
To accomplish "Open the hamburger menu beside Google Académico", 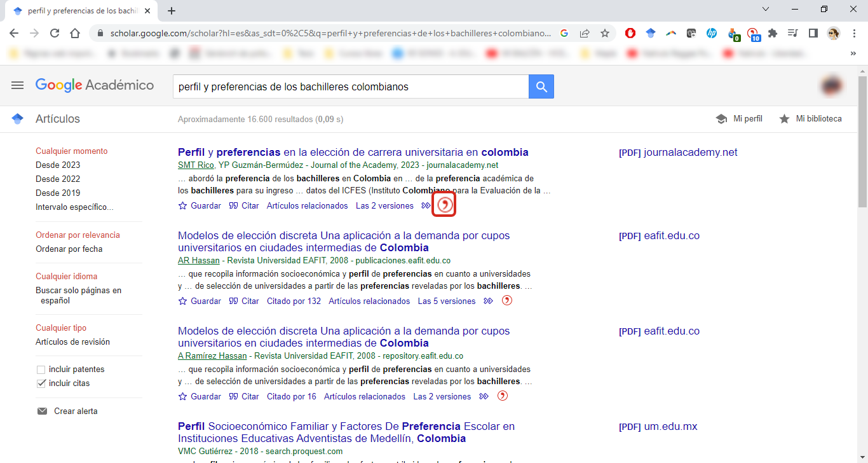I will [x=17, y=85].
